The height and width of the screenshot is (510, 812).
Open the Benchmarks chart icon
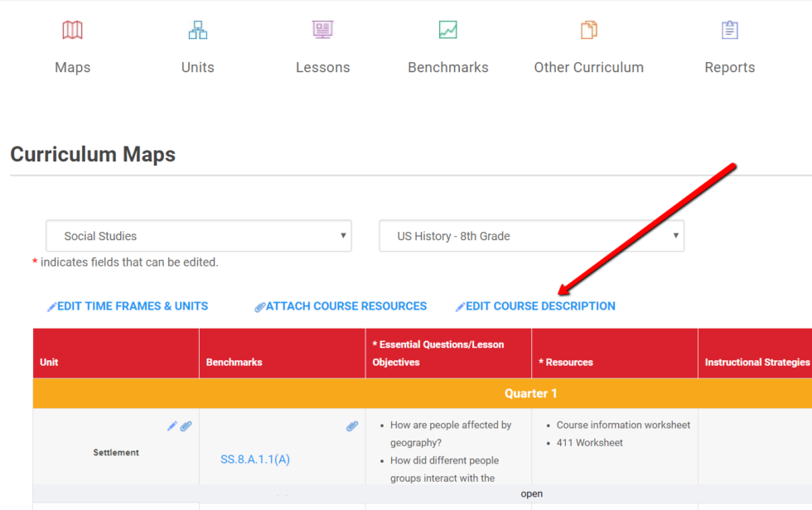pos(447,29)
